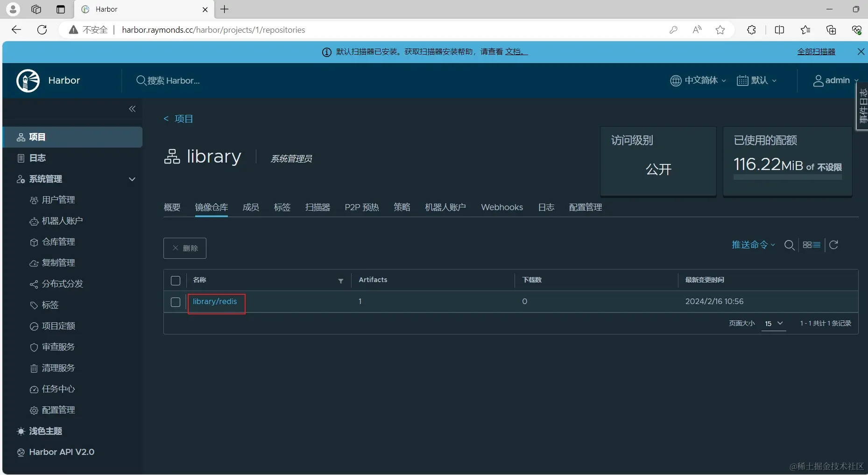Expand the admin user menu
This screenshot has width=868, height=475.
(x=836, y=80)
